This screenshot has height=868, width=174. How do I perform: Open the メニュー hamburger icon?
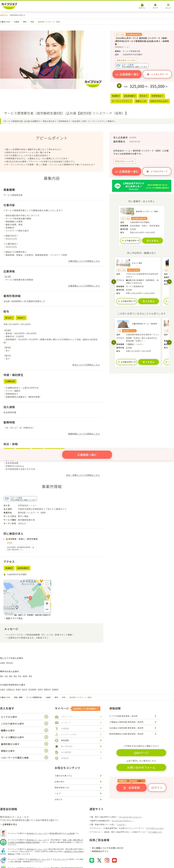click(168, 6)
